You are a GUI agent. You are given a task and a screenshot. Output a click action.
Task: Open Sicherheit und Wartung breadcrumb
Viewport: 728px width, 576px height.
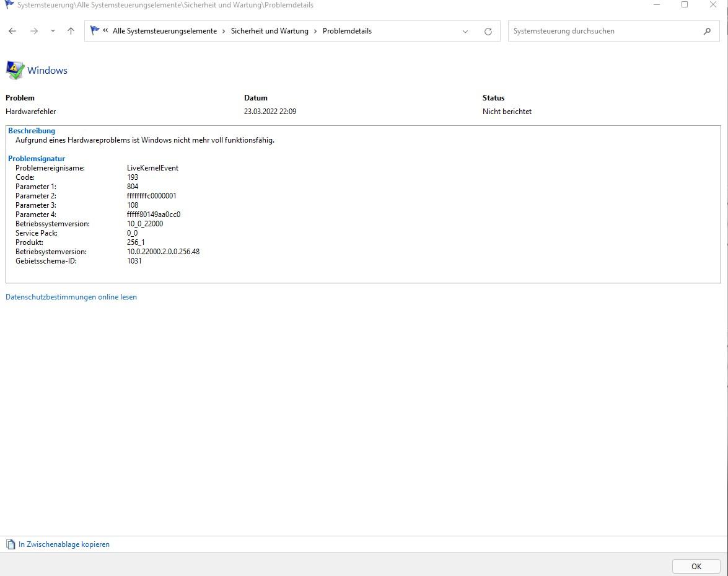270,31
